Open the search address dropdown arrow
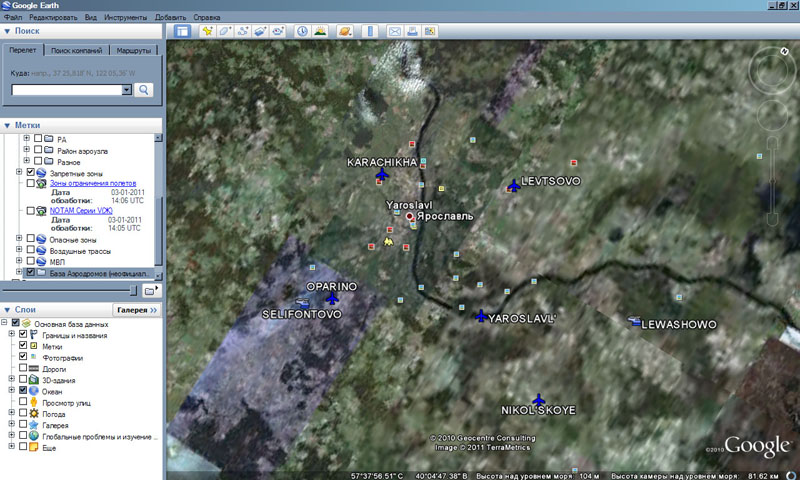The height and width of the screenshot is (480, 800). (x=127, y=90)
